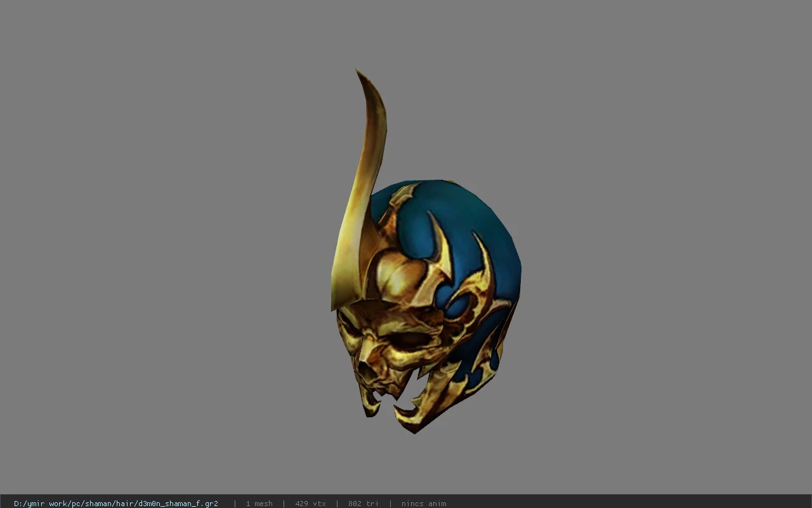
Task: Click the skull's nose on the helmet
Action: [x=365, y=369]
